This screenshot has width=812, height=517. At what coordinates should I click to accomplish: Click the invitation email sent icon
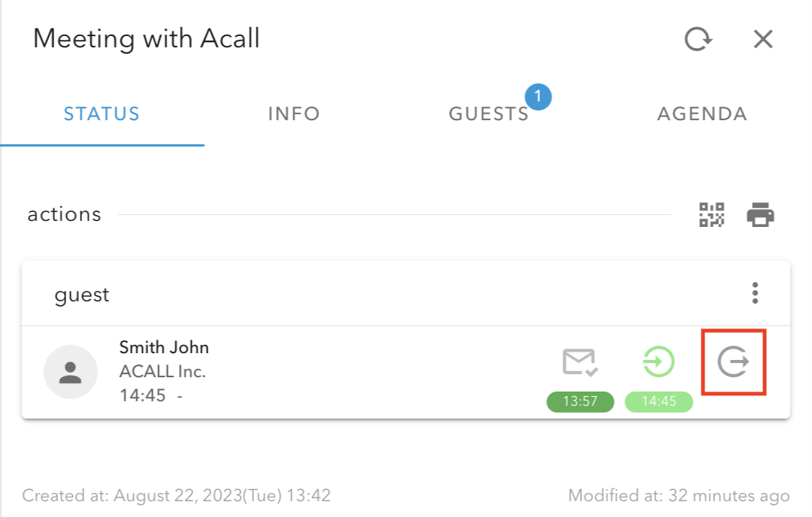(x=580, y=362)
